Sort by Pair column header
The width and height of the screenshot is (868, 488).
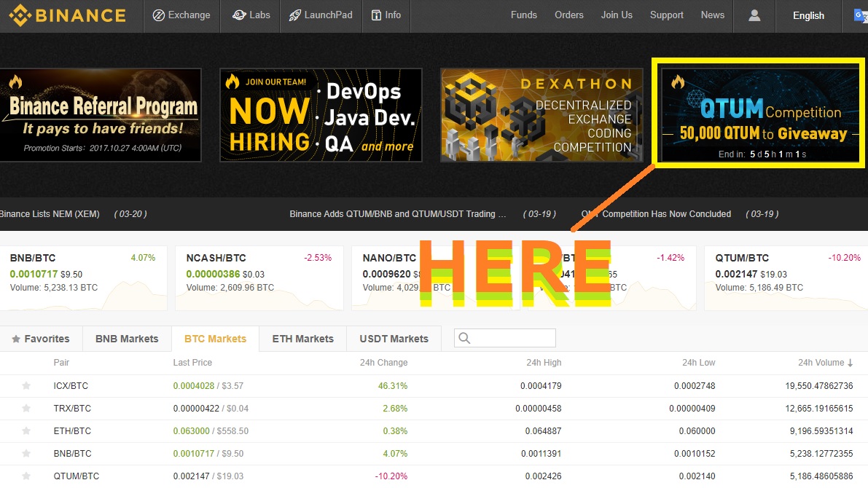click(x=61, y=363)
